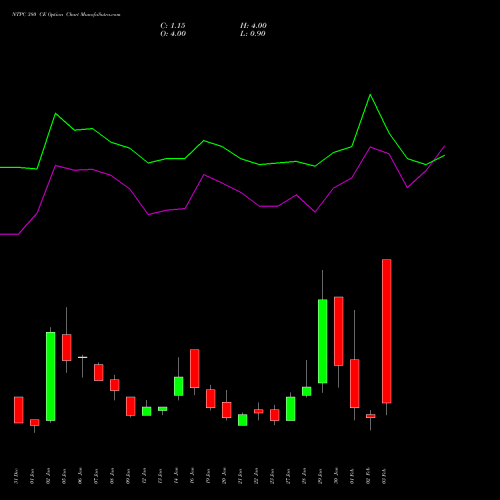500x500 pixels.
Task: Select the large green candle for 29 Jan
Action: [323, 341]
